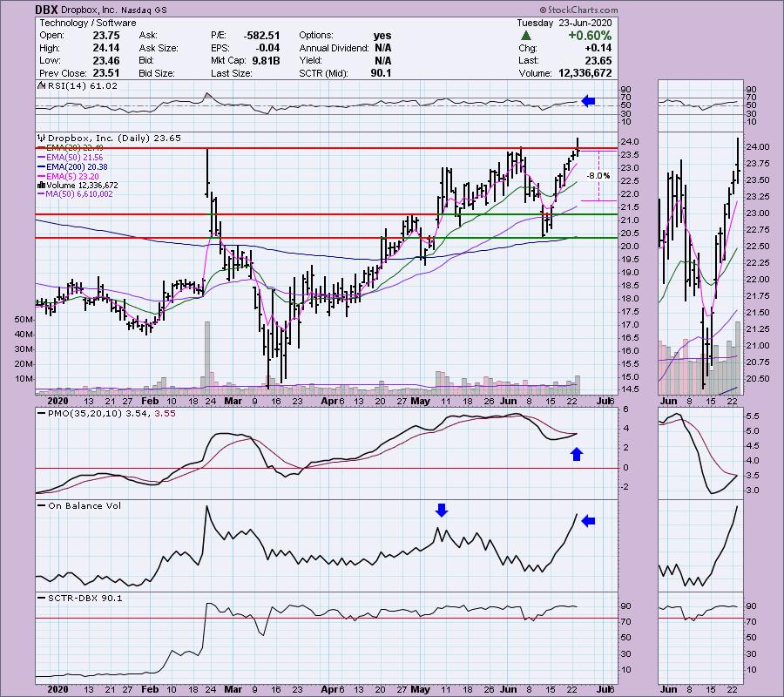Click the 'Last Size:' label
Viewport: 784px width, 697px height.
click(232, 73)
